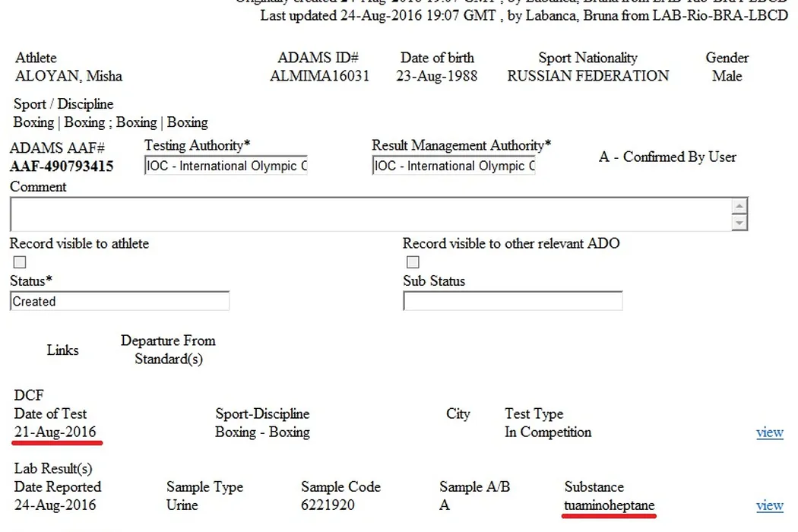Click the athlete name ALOYAN, Misha
The width and height of the screenshot is (798, 532).
point(68,76)
